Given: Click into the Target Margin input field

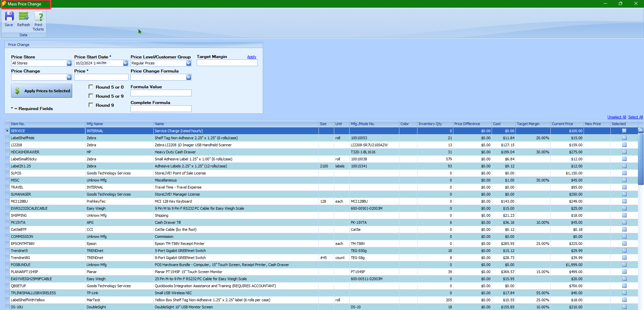Looking at the screenshot, I should tap(227, 63).
